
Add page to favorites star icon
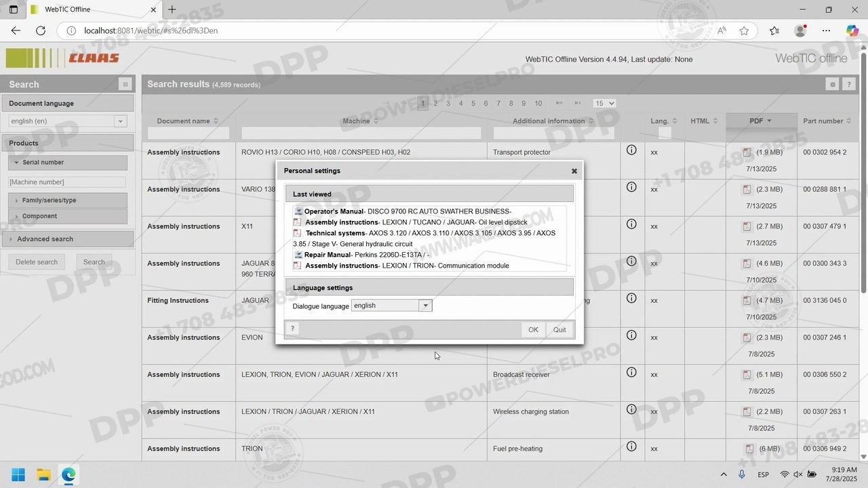[x=745, y=30]
